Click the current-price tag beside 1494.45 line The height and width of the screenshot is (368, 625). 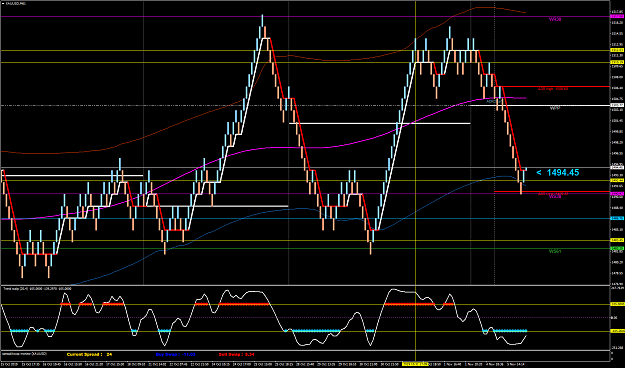[617, 167]
